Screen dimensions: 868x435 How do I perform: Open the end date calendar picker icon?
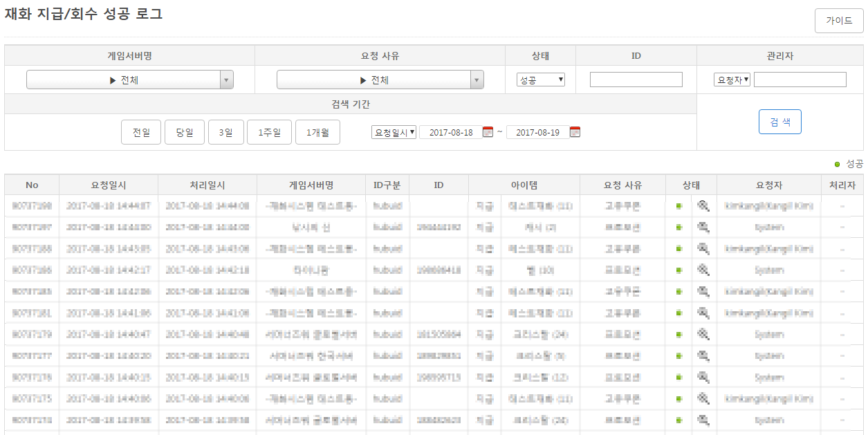pyautogui.click(x=575, y=132)
